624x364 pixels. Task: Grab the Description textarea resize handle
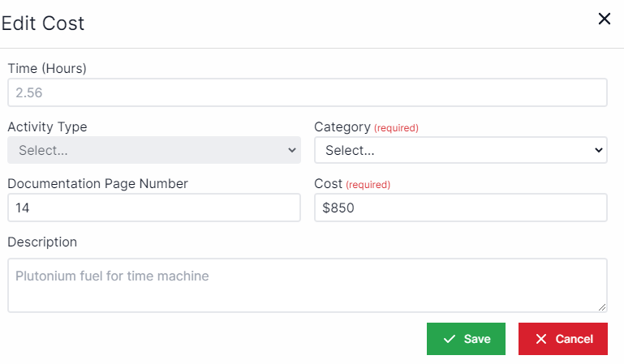[x=602, y=307]
